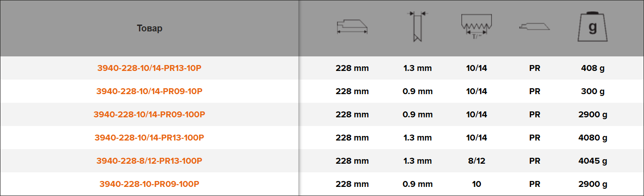Select the teeth value 10 in last row
The height and width of the screenshot is (196, 644).
coord(476,184)
